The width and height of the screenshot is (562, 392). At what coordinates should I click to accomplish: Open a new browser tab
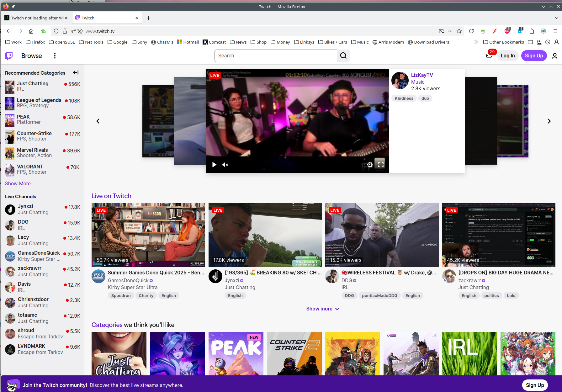[x=148, y=18]
